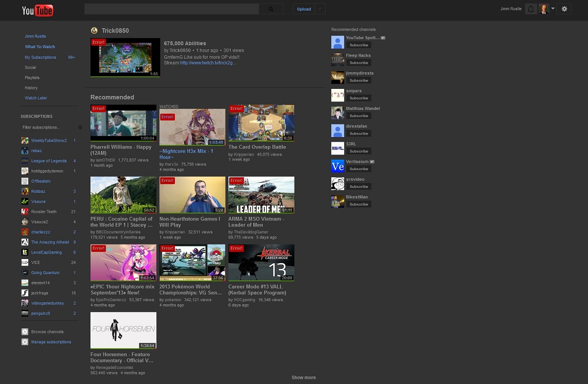This screenshot has height=384, width=588.
Task: Click the settings gear icon
Action: 564,9
